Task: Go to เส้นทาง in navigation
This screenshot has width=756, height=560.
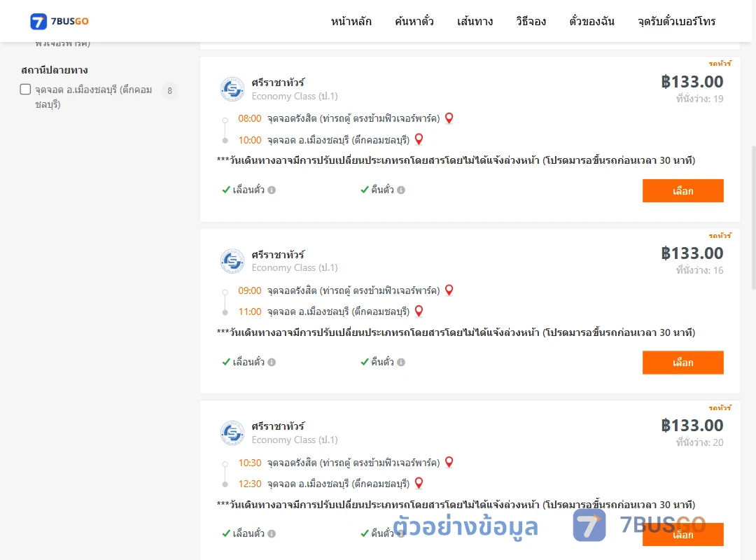Action: tap(475, 21)
